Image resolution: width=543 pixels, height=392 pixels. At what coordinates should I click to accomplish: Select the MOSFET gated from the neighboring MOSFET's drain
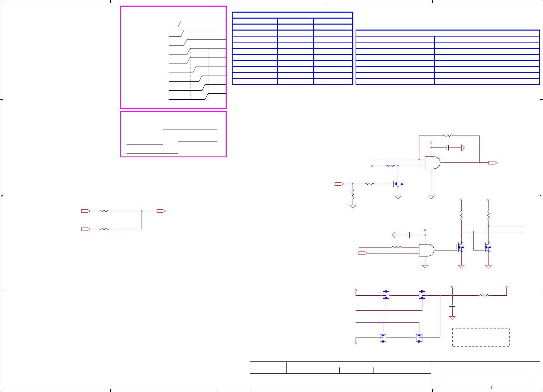coord(488,247)
